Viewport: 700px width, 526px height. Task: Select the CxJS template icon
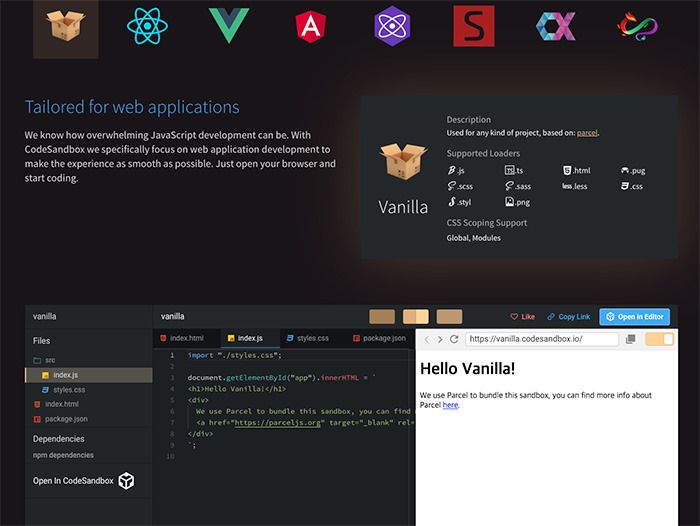coord(556,26)
